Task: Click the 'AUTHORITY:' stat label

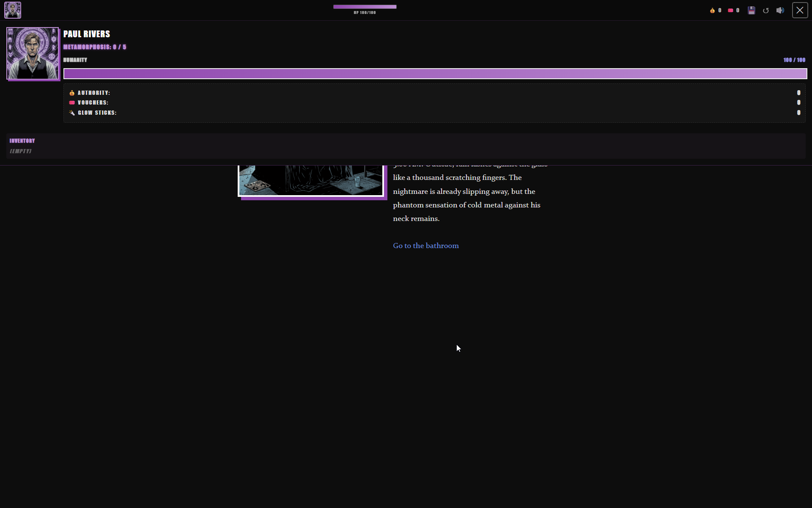Action: pyautogui.click(x=94, y=93)
